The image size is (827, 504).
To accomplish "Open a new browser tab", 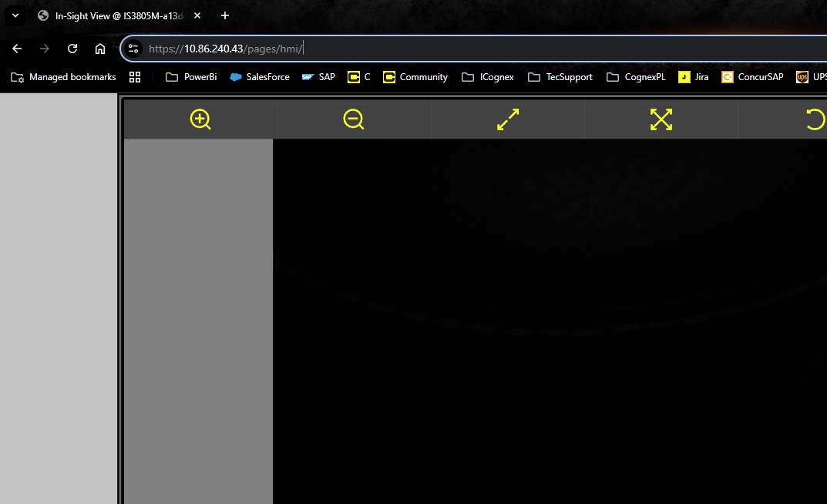I will click(x=225, y=16).
